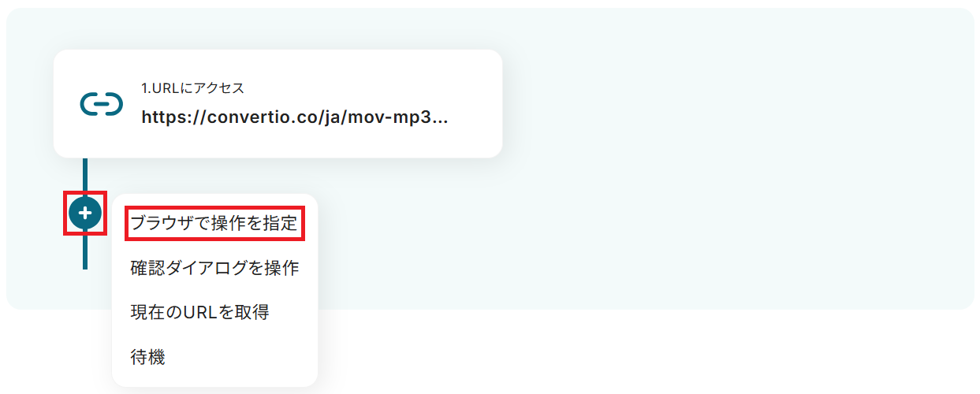Toggle the add-action menu with the round plus icon

pos(85,213)
